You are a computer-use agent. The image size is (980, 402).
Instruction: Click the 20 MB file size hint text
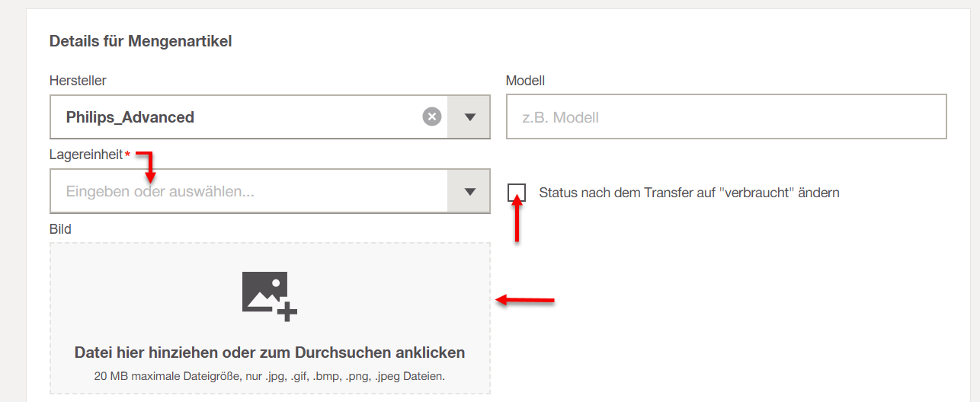click(270, 376)
